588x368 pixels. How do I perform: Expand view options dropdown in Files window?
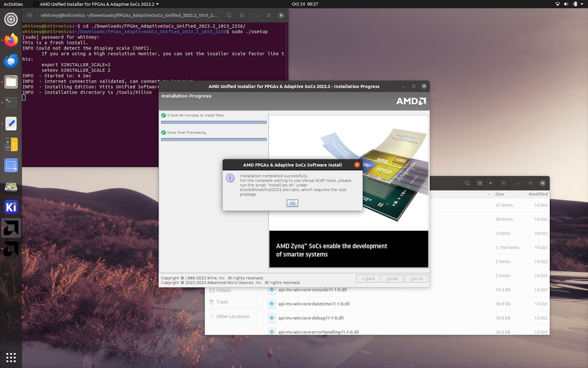(x=491, y=183)
